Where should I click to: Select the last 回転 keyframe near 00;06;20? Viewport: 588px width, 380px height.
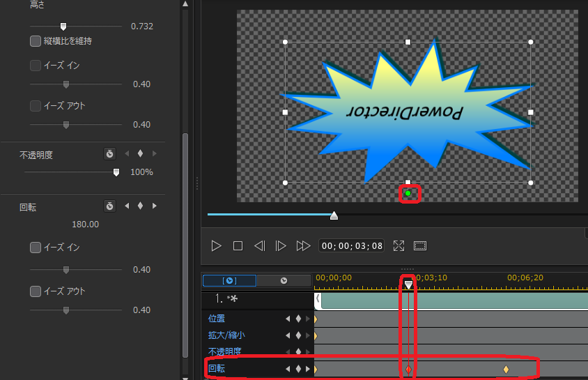pos(506,370)
